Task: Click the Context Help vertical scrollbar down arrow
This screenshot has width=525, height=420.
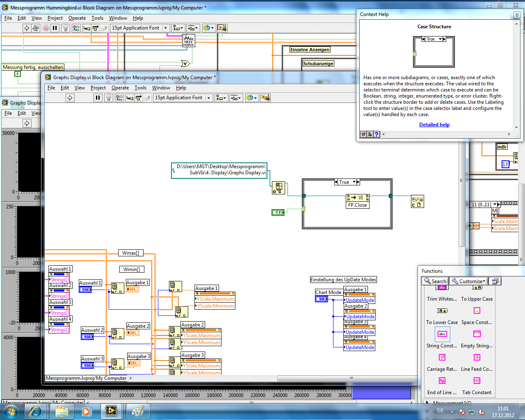Action: 516,127
